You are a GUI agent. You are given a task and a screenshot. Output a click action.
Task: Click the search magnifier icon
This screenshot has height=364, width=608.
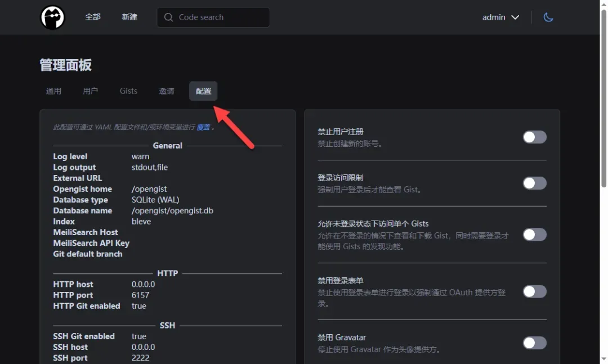(x=168, y=17)
